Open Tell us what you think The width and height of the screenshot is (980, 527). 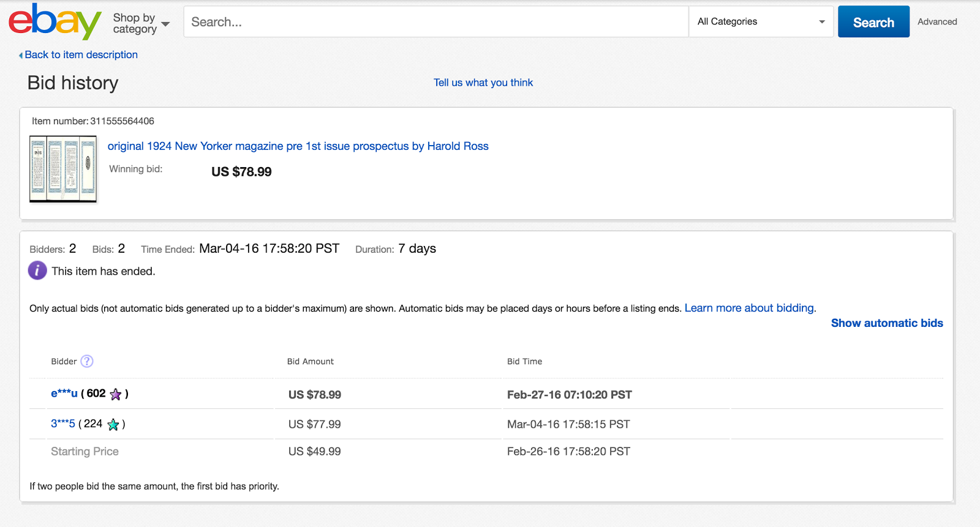pyautogui.click(x=483, y=83)
